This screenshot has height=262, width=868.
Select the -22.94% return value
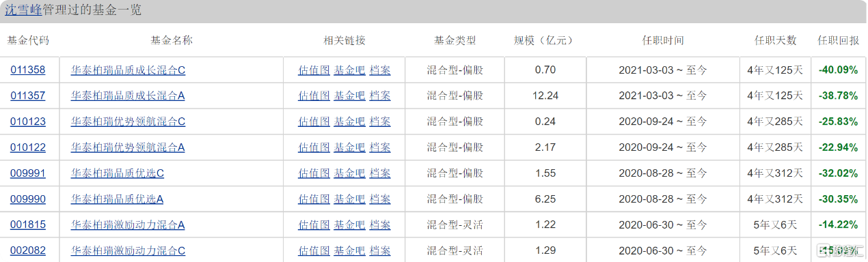pos(838,147)
